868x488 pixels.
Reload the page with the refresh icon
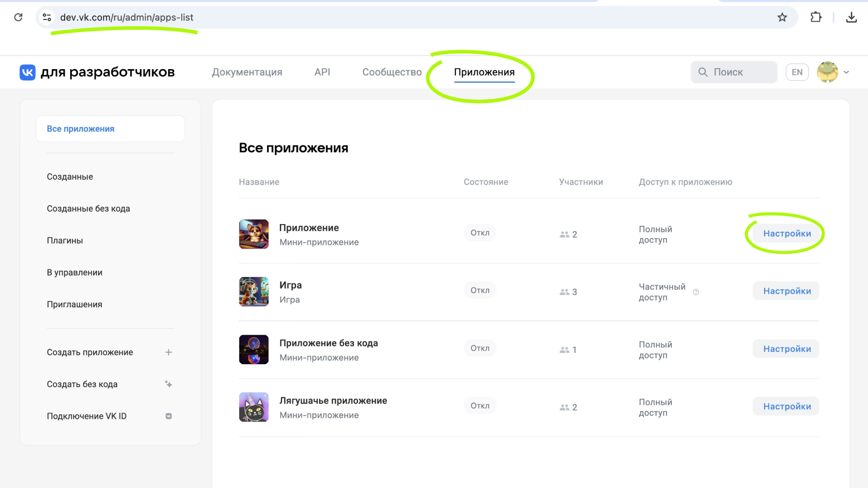tap(19, 17)
